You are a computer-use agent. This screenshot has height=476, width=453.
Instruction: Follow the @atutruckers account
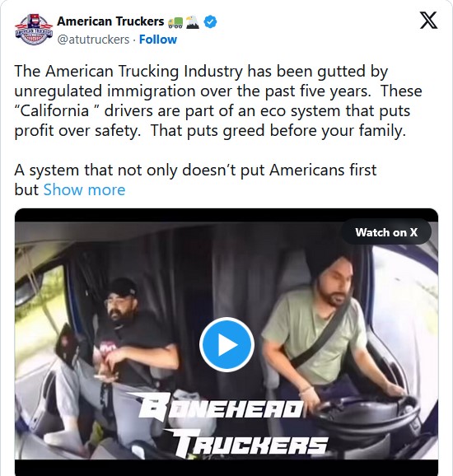158,40
